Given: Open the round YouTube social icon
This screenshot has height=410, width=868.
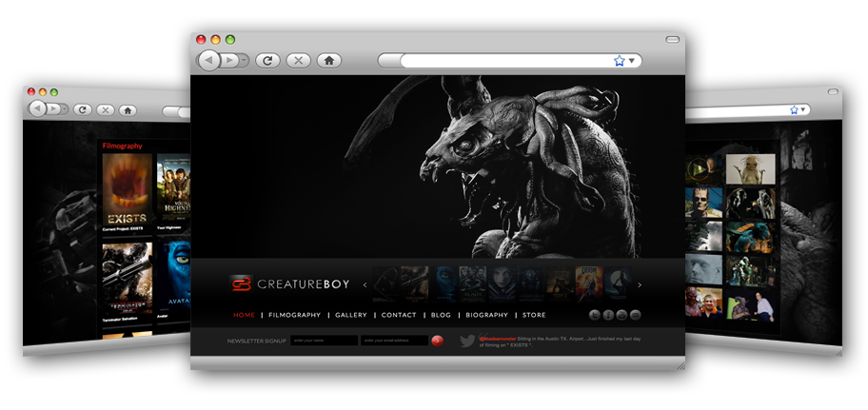Looking at the screenshot, I should tap(621, 315).
